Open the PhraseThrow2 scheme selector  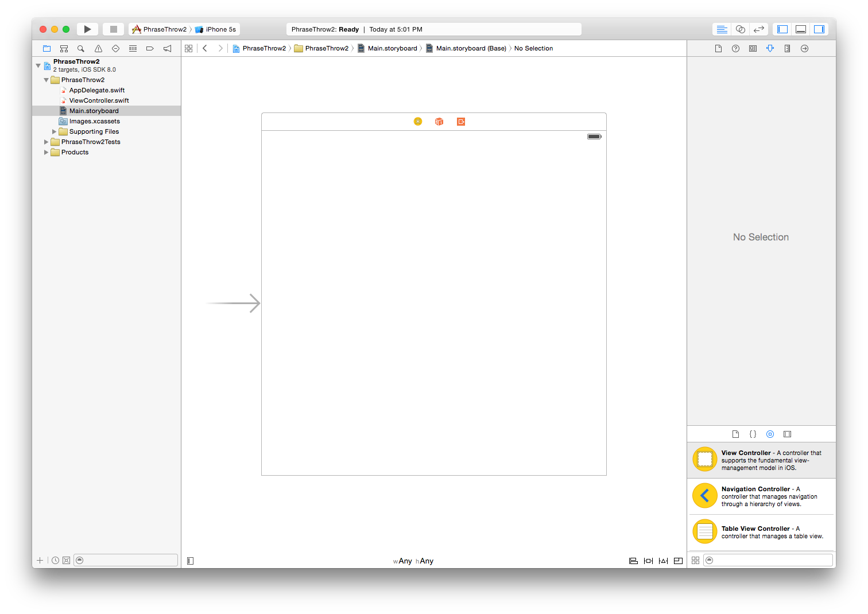tap(159, 29)
